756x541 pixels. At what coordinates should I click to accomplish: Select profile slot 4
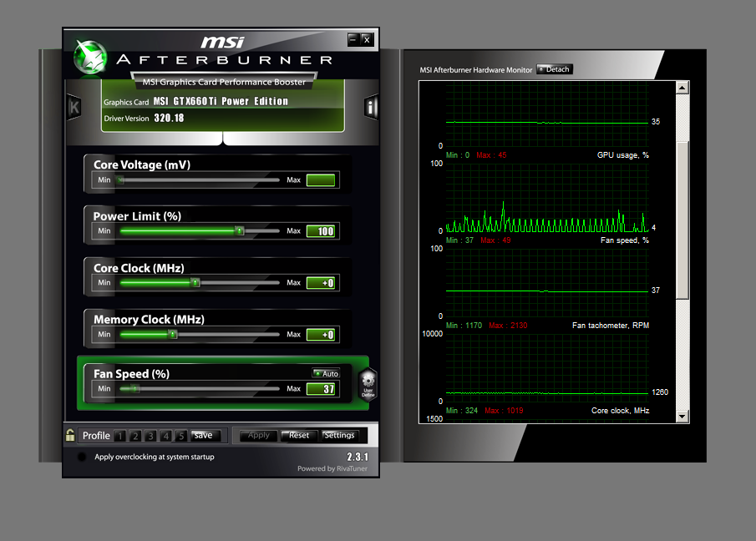coord(166,436)
